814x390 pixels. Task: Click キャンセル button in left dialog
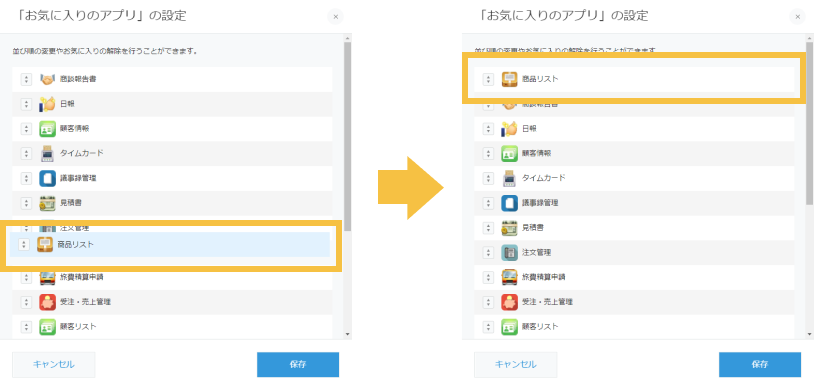(x=53, y=365)
